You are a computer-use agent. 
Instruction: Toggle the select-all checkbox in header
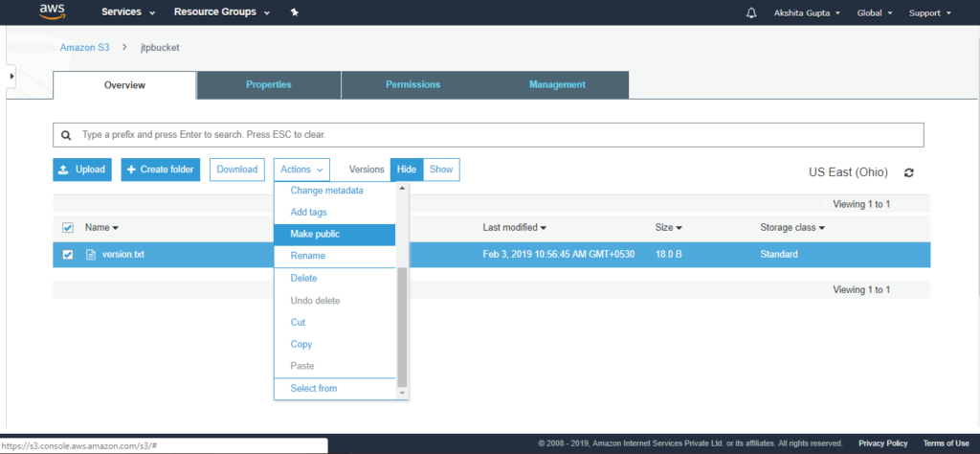pyautogui.click(x=68, y=228)
